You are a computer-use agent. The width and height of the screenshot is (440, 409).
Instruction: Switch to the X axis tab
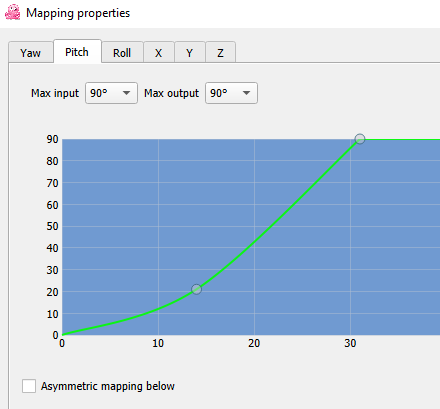pyautogui.click(x=159, y=53)
